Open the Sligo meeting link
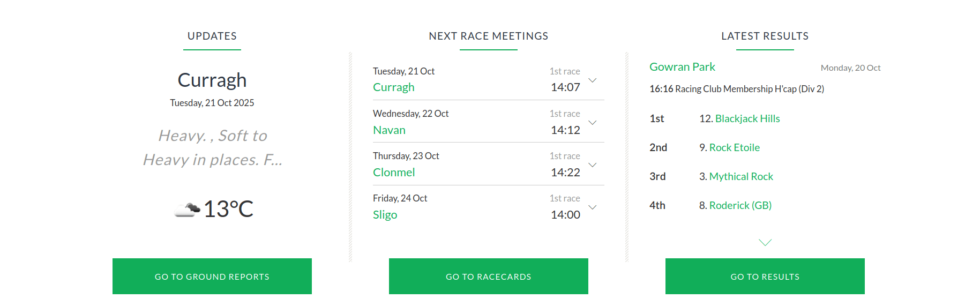The width and height of the screenshot is (980, 306). click(385, 215)
